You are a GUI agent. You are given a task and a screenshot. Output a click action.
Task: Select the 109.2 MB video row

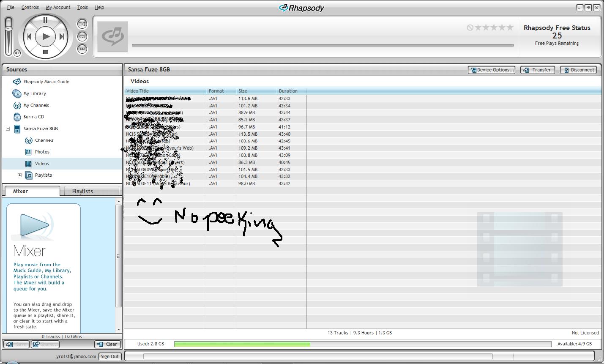tap(363, 148)
